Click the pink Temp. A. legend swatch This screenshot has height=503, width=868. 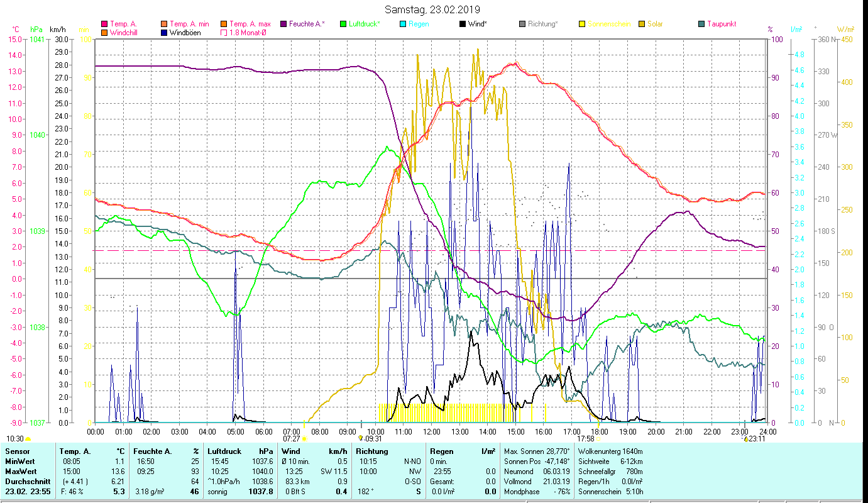tap(104, 24)
